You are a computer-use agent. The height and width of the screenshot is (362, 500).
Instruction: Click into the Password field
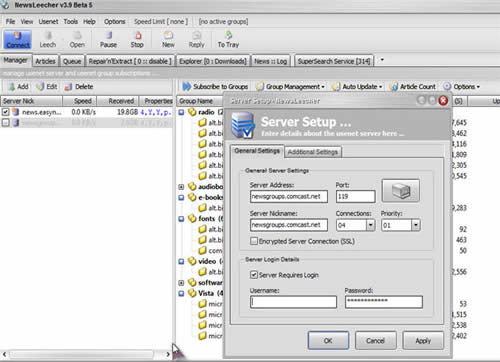[384, 302]
